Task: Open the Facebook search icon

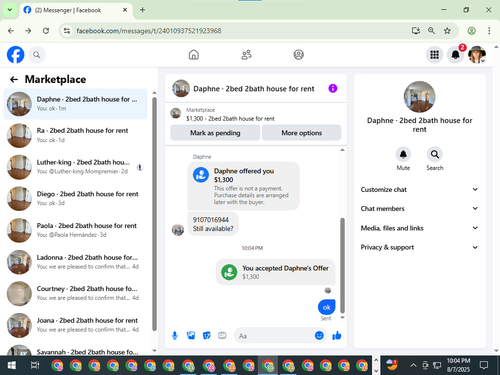Action: 37,55
